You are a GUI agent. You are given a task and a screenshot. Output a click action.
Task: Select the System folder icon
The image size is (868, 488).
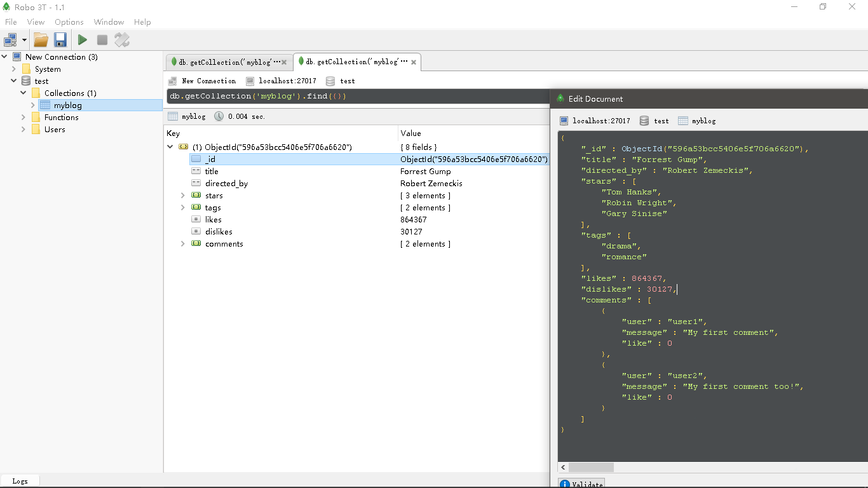26,69
